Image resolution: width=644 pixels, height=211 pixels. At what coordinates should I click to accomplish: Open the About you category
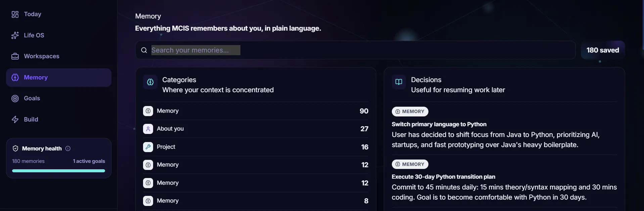pyautogui.click(x=256, y=129)
